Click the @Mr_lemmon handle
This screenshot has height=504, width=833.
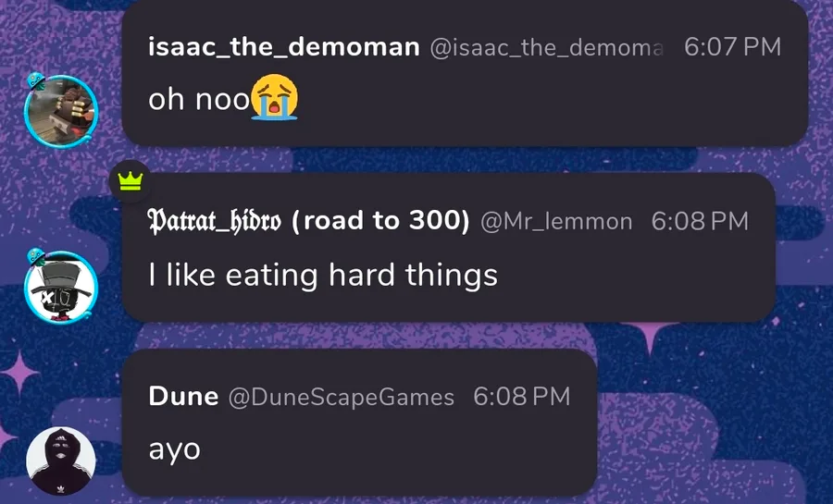coord(556,222)
